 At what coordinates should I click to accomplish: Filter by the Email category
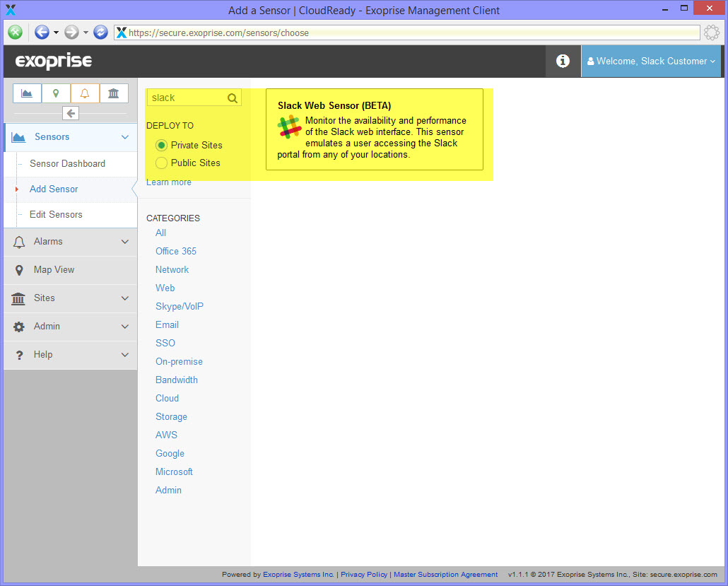[167, 324]
